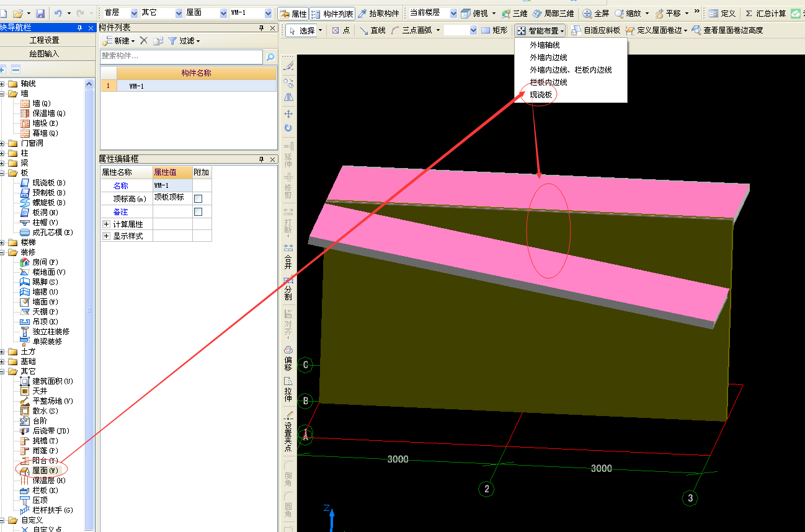This screenshot has height=532, width=805.
Task: Click 分割 split tool in vertical toolbar
Action: (288, 288)
